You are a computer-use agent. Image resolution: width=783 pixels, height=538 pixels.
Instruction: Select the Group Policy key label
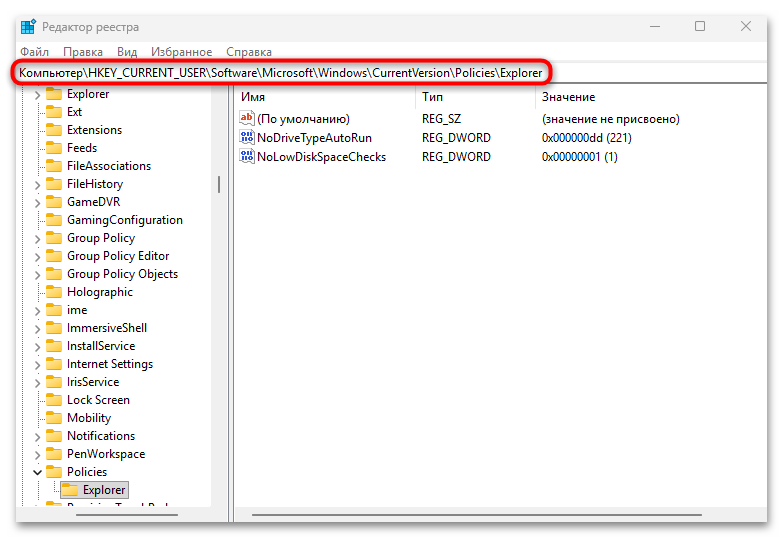101,238
